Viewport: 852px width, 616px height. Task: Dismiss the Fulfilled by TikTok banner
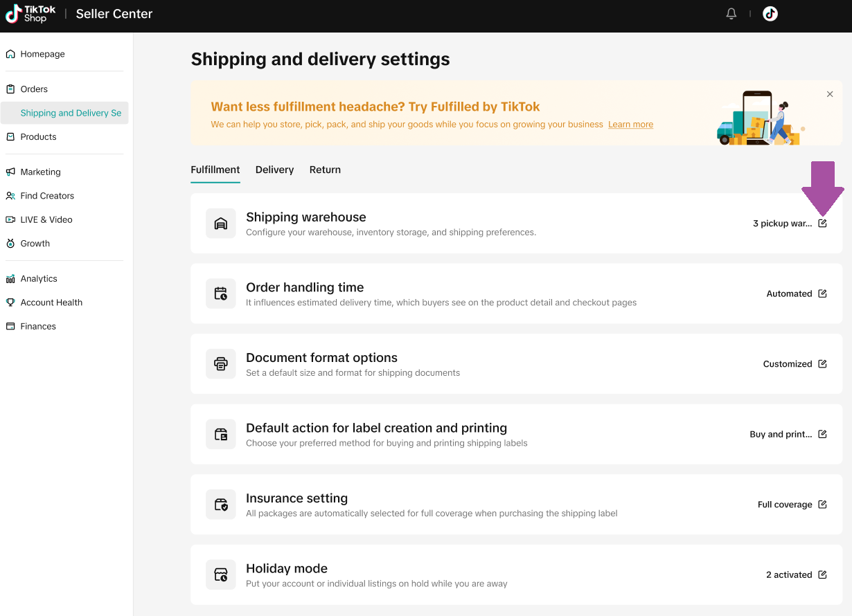click(830, 94)
